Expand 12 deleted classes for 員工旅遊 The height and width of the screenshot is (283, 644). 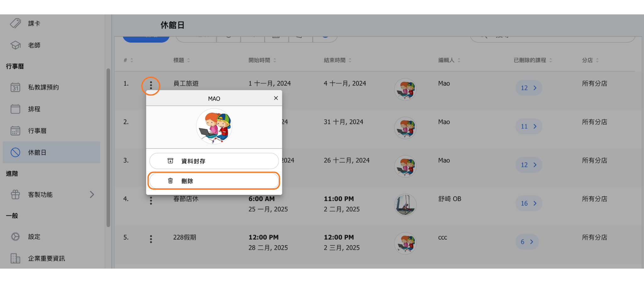coord(529,88)
